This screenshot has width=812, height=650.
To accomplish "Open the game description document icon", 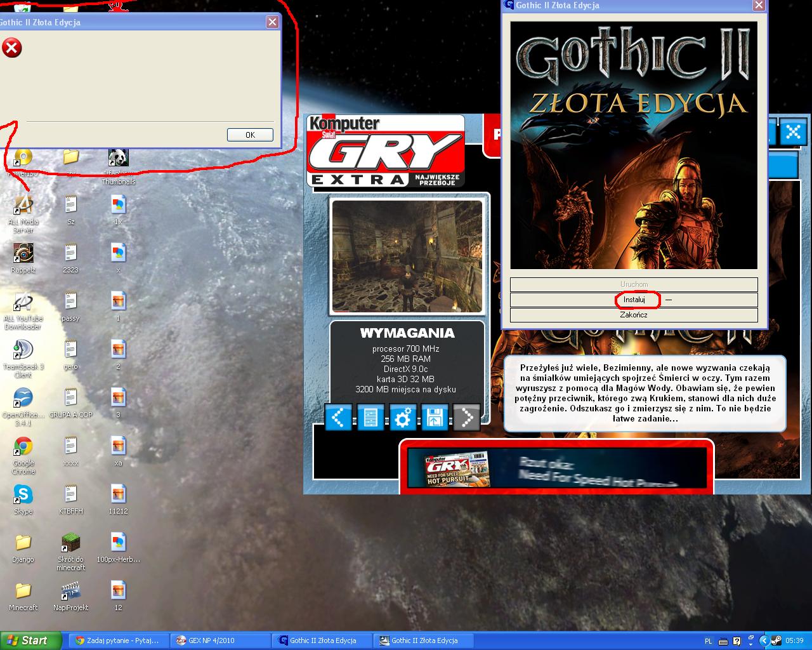I will click(x=370, y=418).
